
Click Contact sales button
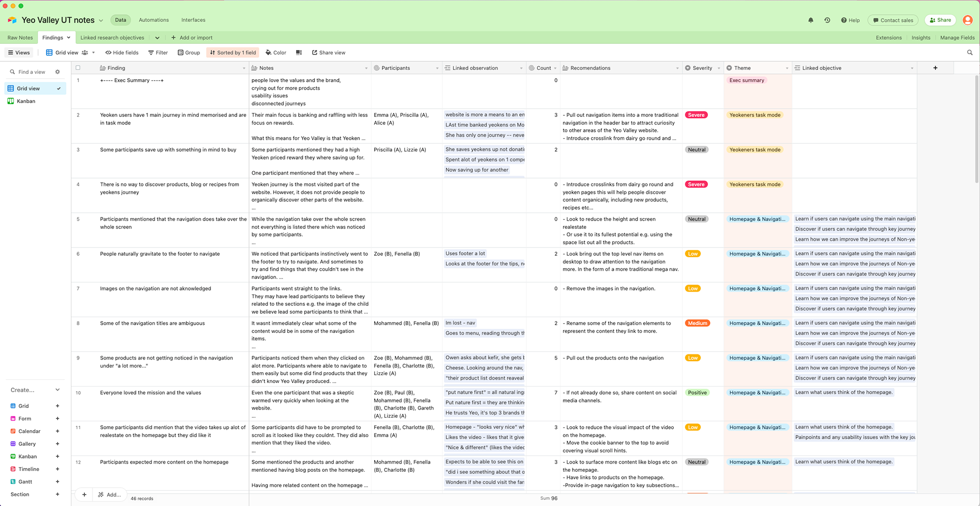[893, 20]
